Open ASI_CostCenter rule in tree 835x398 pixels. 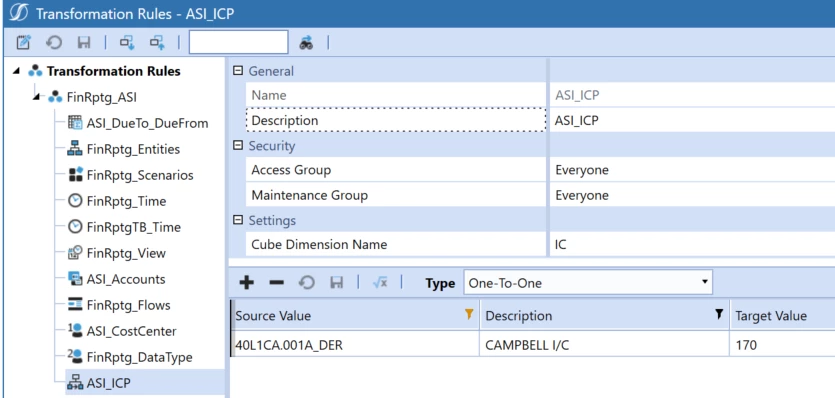(x=132, y=331)
